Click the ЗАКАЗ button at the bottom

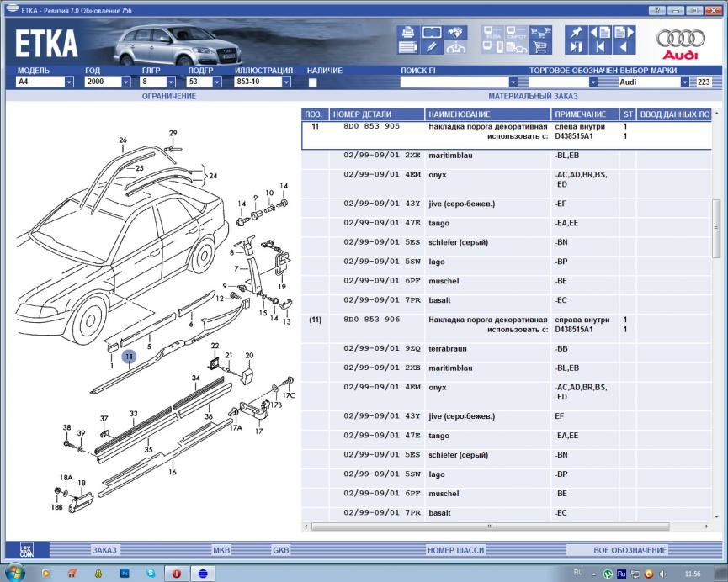[104, 550]
